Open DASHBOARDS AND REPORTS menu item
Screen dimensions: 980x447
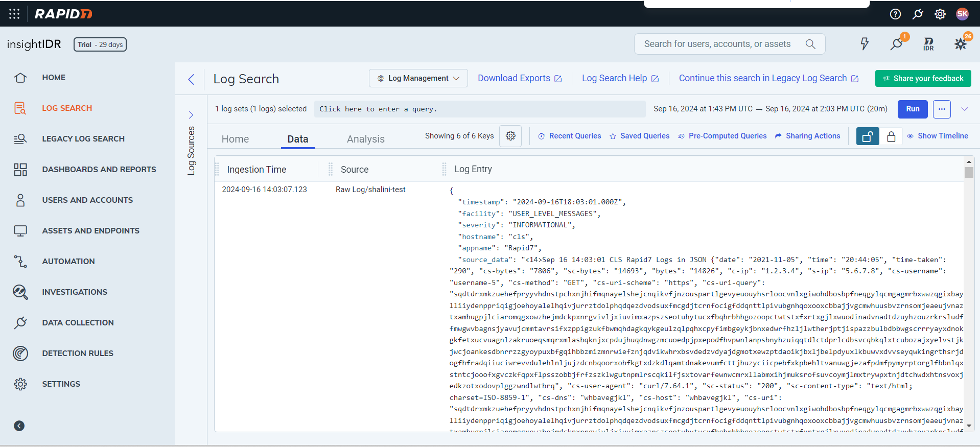click(99, 170)
